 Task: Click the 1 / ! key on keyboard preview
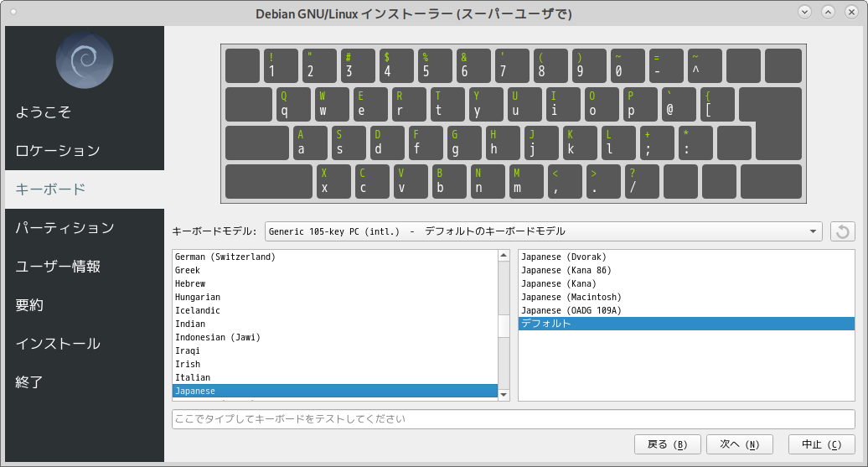pos(281,66)
